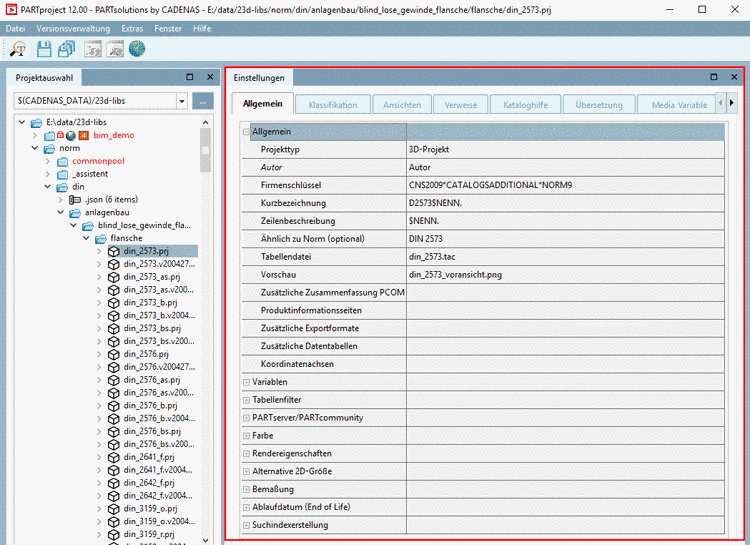The height and width of the screenshot is (545, 750).
Task: Click the cube icon of din_2573_as.prj
Action: pos(113,277)
